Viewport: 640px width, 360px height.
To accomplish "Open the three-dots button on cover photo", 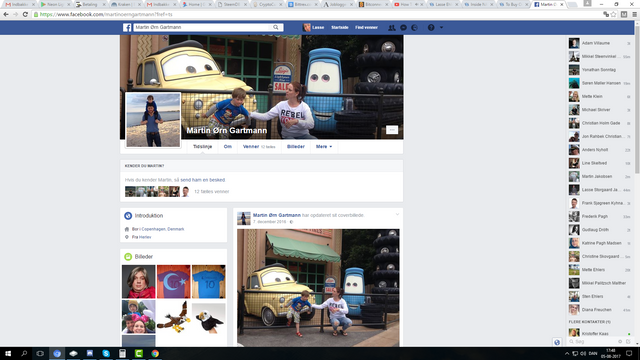I will (392, 130).
